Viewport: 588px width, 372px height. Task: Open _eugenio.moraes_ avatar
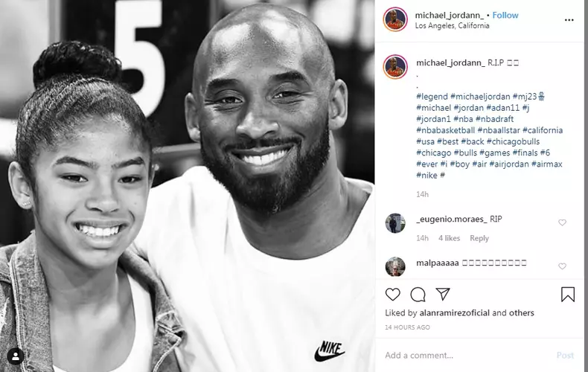tap(395, 223)
